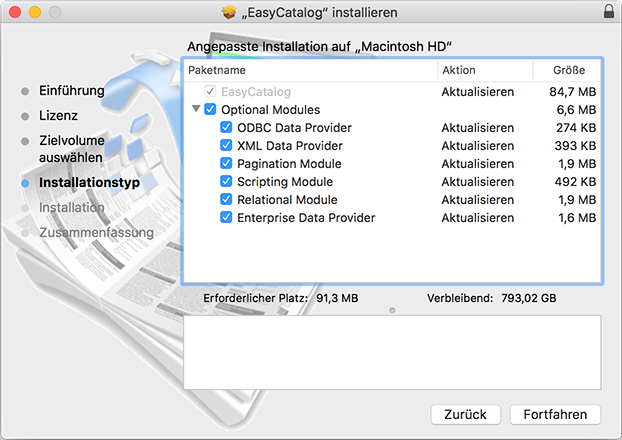Select the XML Data Provider row label
This screenshot has width=622, height=440.
(290, 146)
